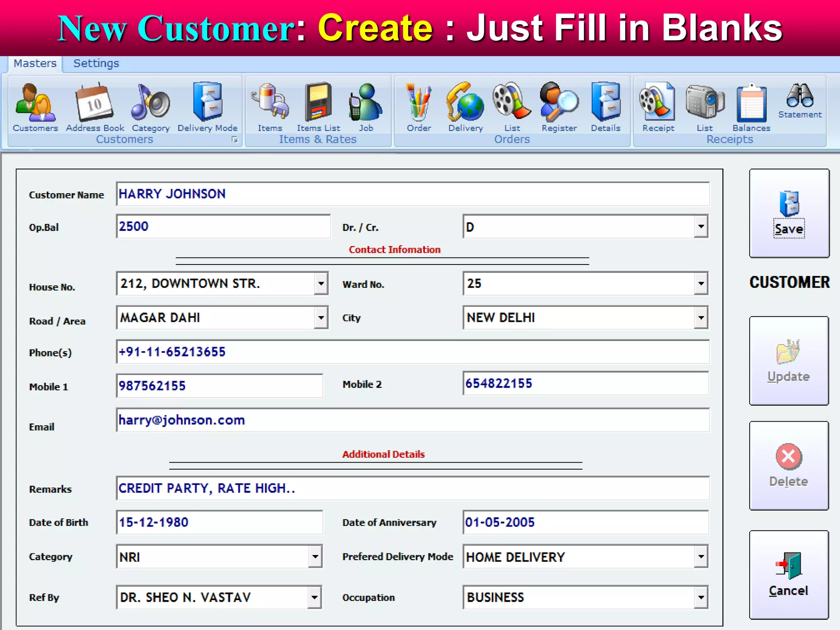
Task: Open the Ref By dropdown arrow
Action: point(314,597)
